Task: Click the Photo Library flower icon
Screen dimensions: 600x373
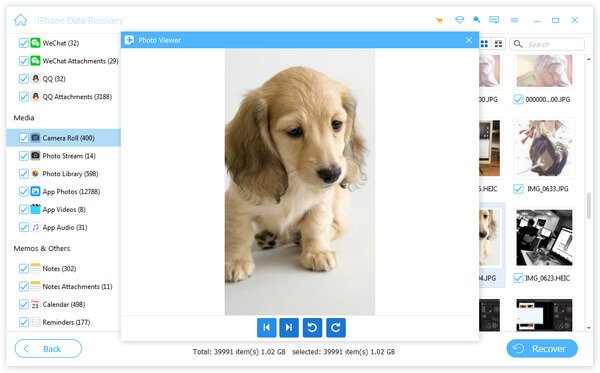Action: click(x=35, y=173)
